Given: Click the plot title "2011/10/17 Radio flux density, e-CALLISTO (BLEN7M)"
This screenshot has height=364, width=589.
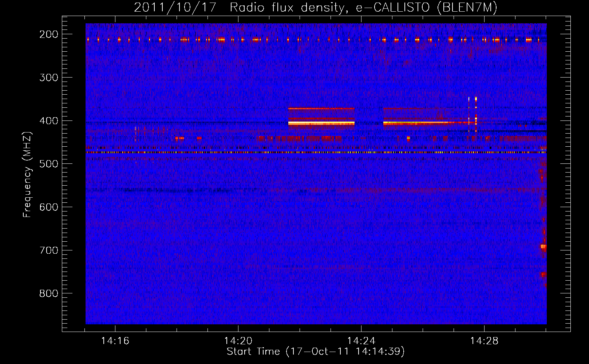Looking at the screenshot, I should click(315, 7).
